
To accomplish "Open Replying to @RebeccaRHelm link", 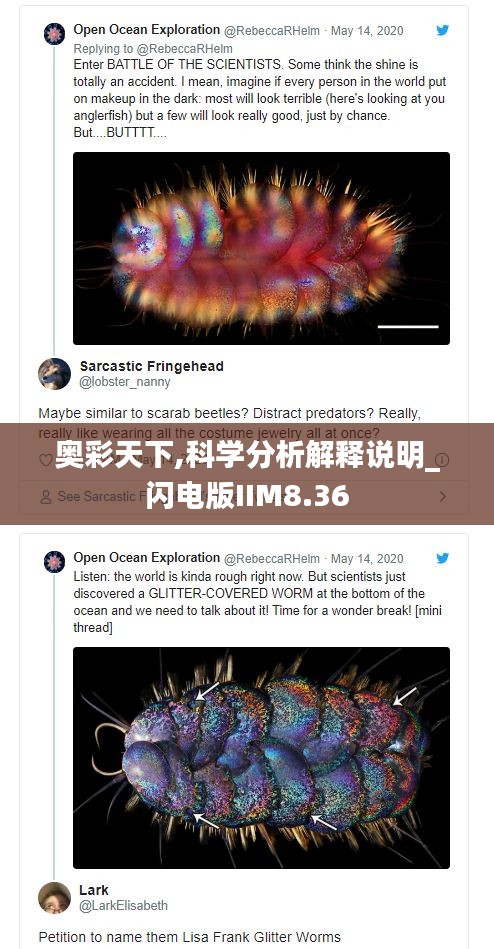I will (153, 48).
